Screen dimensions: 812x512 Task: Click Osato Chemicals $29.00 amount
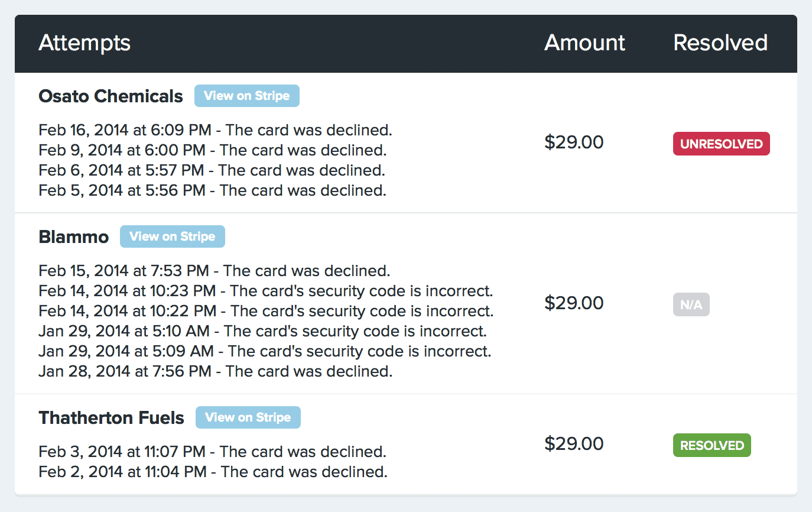coord(574,142)
